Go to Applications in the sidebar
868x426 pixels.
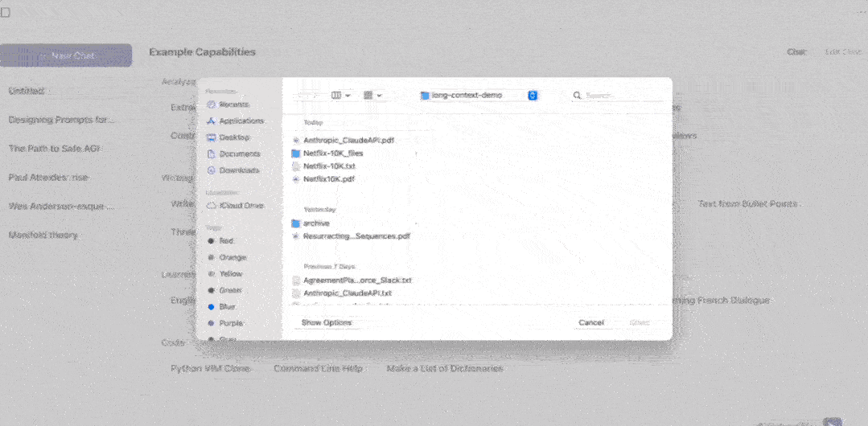pos(235,121)
